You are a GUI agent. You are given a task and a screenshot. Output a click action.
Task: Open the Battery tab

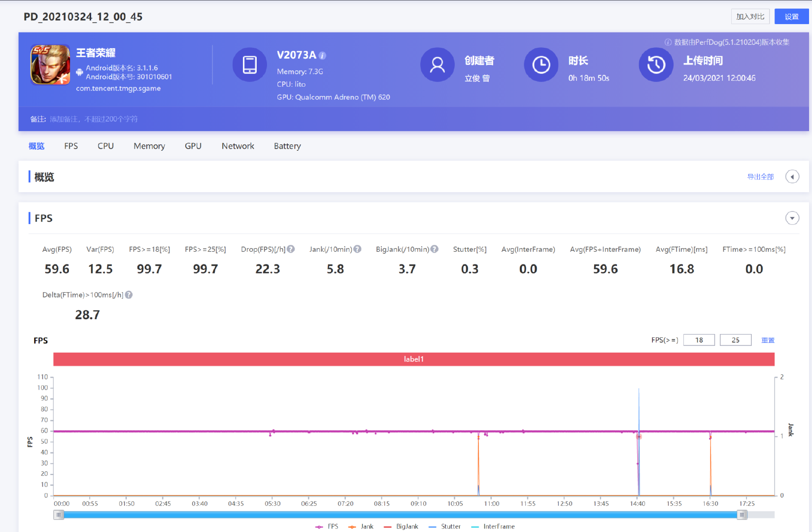tap(287, 146)
